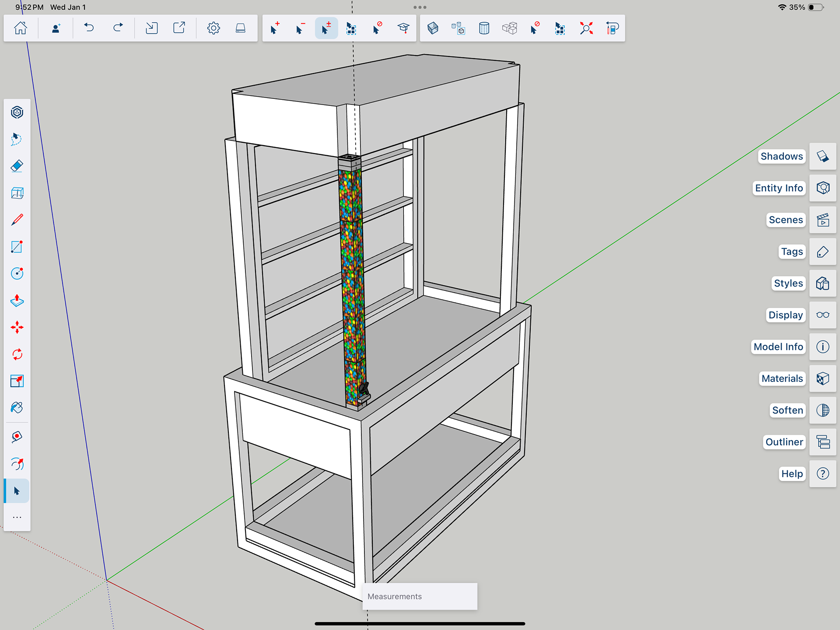Undo the last action
840x630 pixels.
(x=89, y=28)
